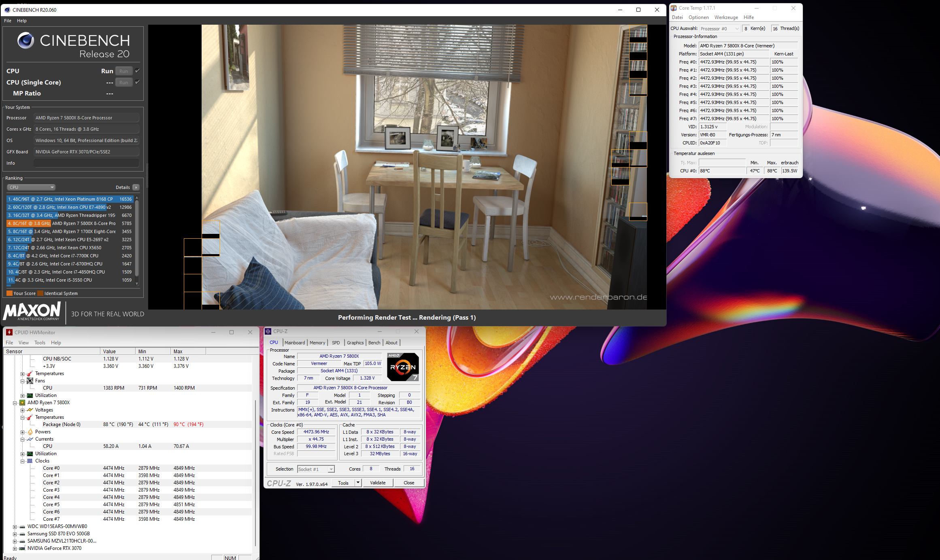Click the Ryzen 7 logo in CPU-Z
The width and height of the screenshot is (940, 560).
pyautogui.click(x=403, y=367)
